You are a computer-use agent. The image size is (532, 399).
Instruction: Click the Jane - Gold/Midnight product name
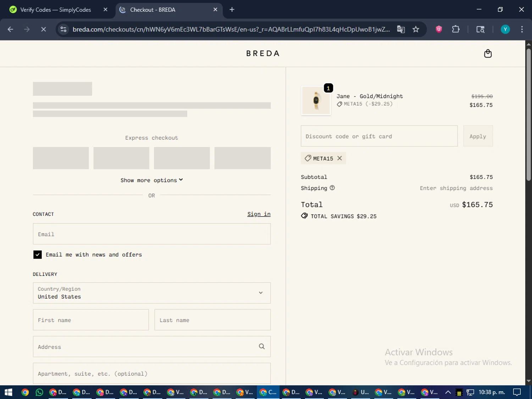coord(370,96)
